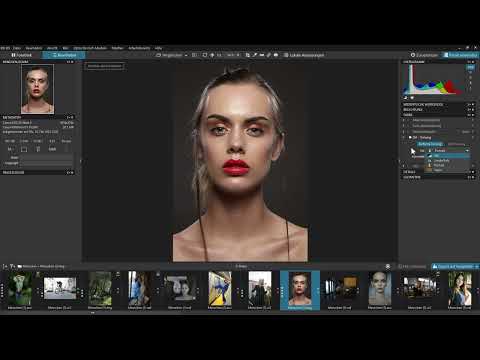Select the black-and-white two-faces thumbnail

(180, 288)
